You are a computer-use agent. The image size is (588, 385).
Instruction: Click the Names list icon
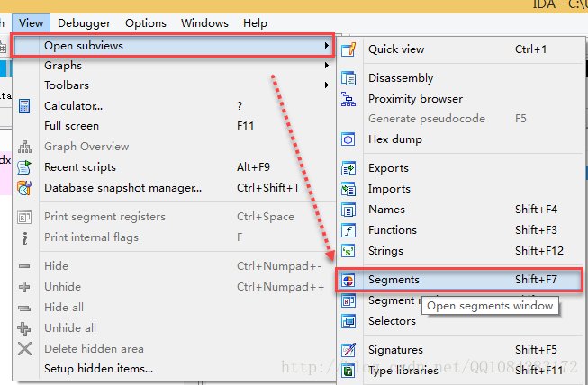[348, 210]
